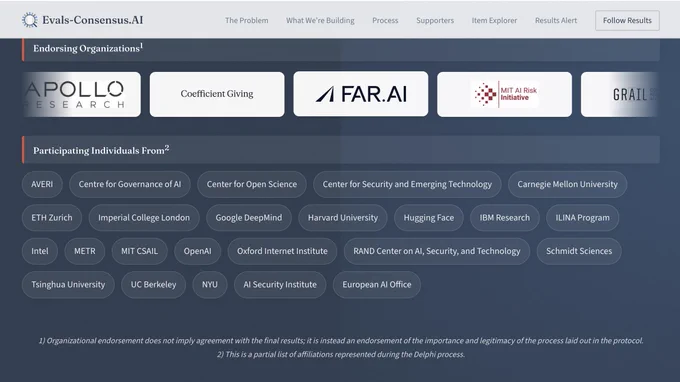This screenshot has width=680, height=382.
Task: Select the Tsinghua University chip
Action: (x=68, y=285)
